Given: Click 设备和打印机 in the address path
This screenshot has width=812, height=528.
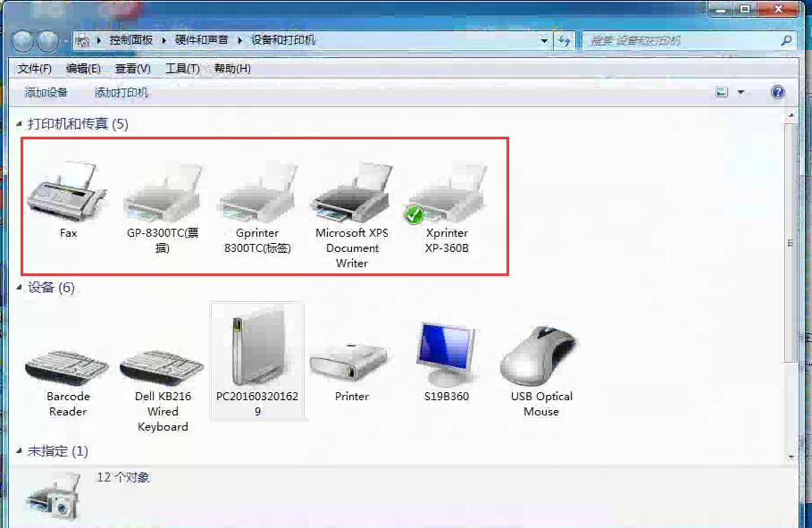Looking at the screenshot, I should 283,40.
